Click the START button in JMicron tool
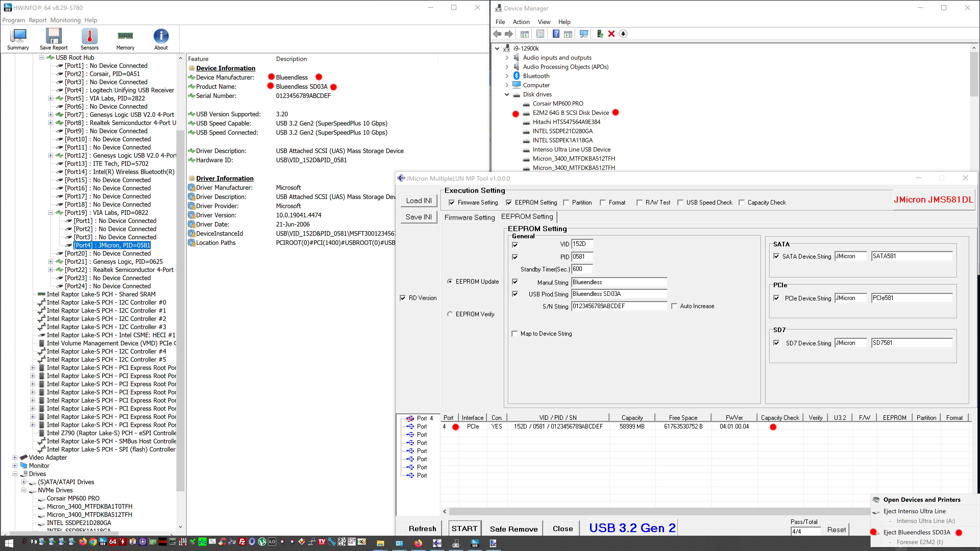 click(x=464, y=529)
